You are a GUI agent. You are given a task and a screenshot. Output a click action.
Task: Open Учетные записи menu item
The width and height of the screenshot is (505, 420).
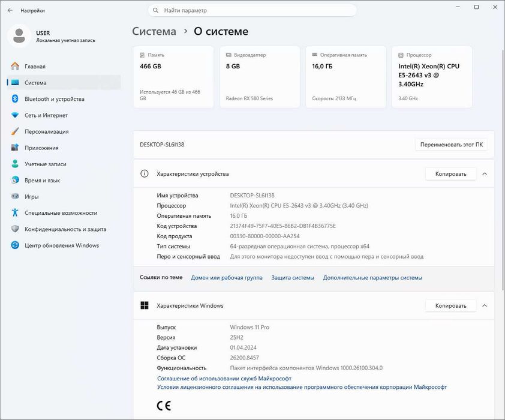[64, 164]
